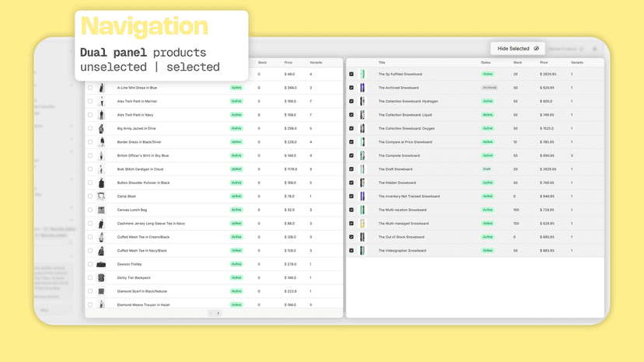This screenshot has width=644, height=362.
Task: Check the A-Line Mini Dress in Blue checkbox
Action: click(x=90, y=88)
